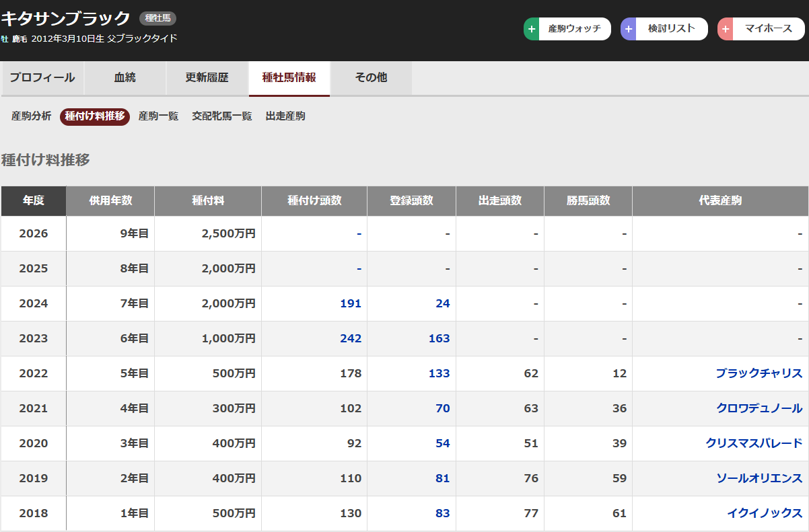Click green plus icon for 産駒ウォッチ

pos(532,29)
